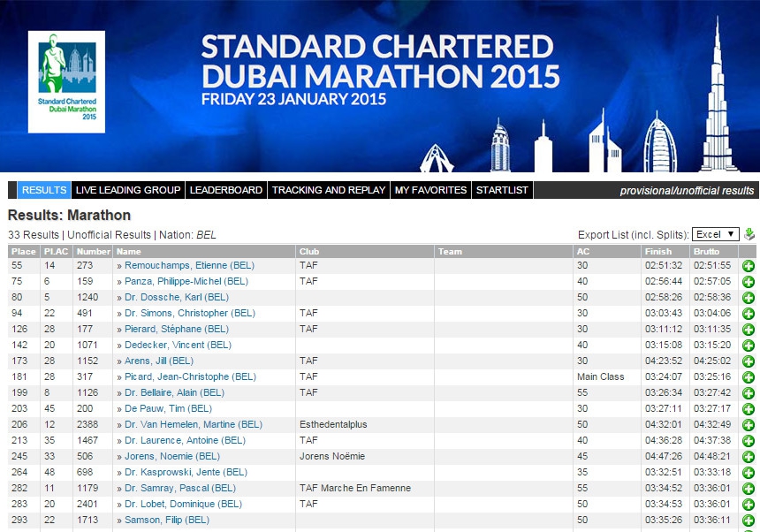Open the Export List format dropdown
Image resolution: width=760 pixels, height=532 pixels.
[716, 234]
